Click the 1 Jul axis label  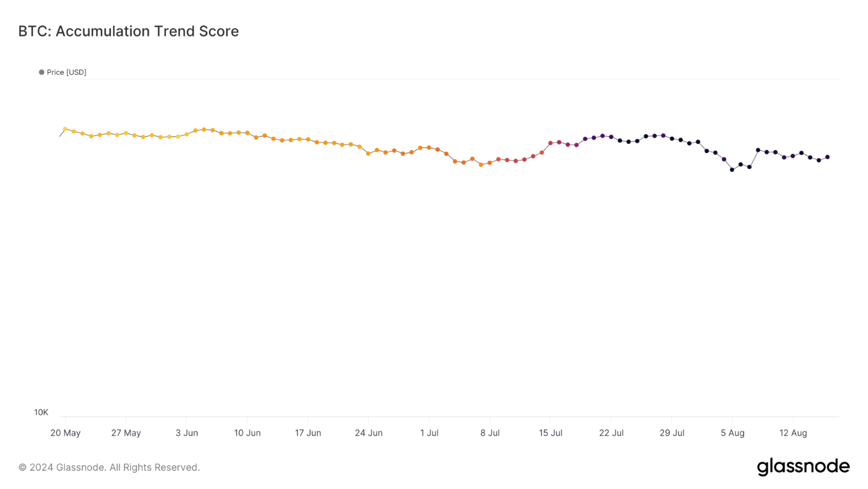tap(429, 433)
